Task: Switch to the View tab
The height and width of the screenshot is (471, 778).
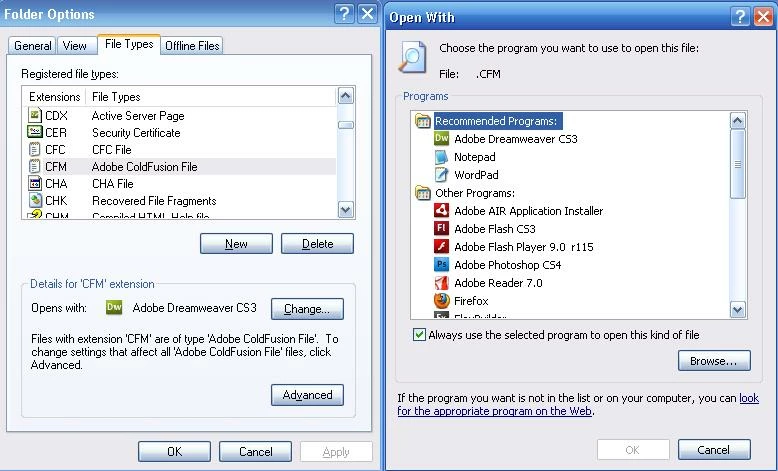Action: point(74,46)
